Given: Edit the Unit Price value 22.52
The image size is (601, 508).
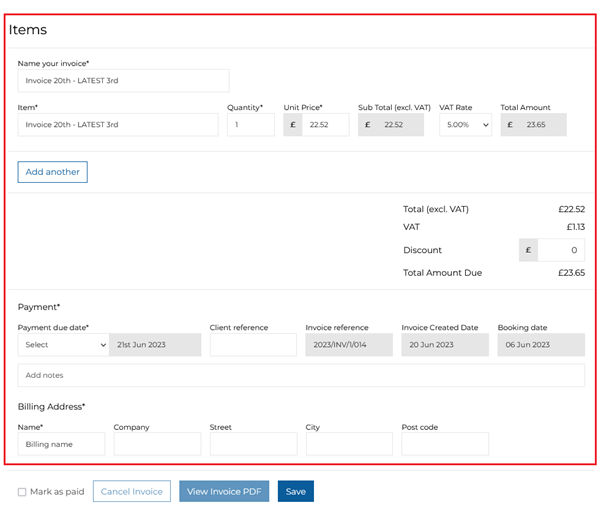Looking at the screenshot, I should coord(325,125).
